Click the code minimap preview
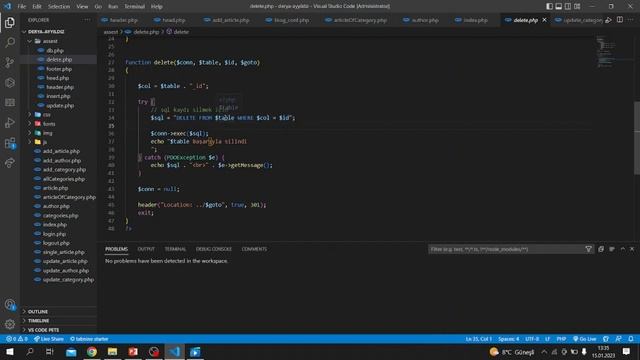Image resolution: width=640 pixels, height=360 pixels. 607,52
